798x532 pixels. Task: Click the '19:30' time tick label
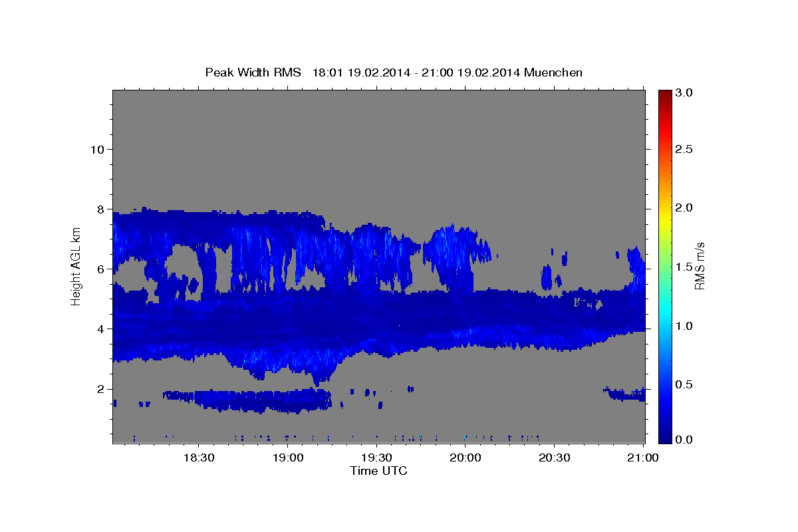point(376,458)
